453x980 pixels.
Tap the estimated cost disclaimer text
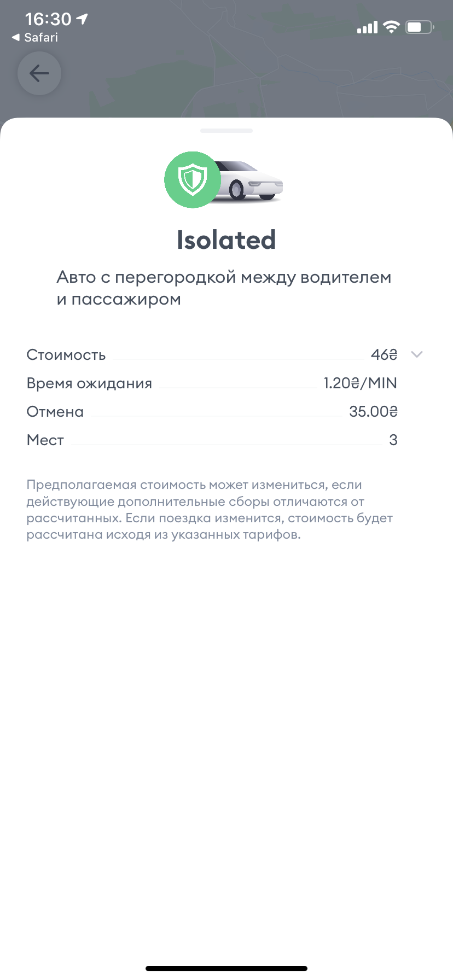tap(210, 510)
